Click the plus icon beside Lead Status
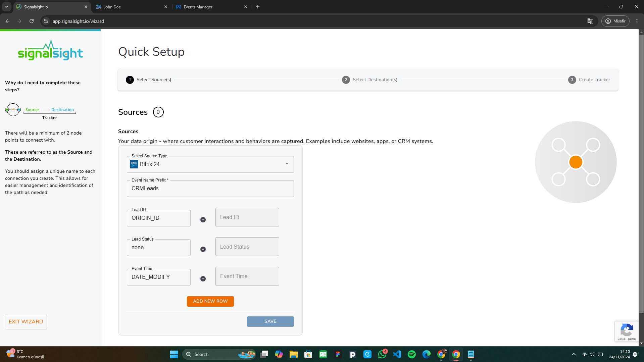The width and height of the screenshot is (644, 362). [203, 249]
